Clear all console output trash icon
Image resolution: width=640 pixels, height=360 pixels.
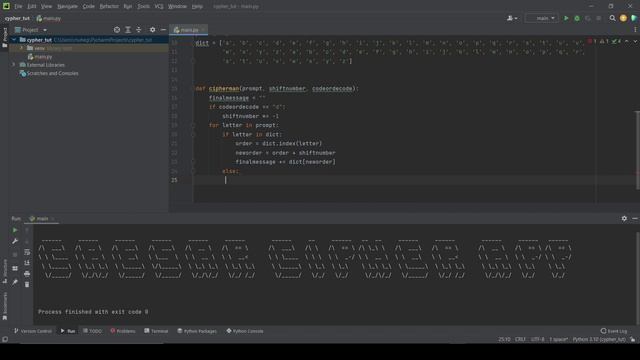[x=27, y=284]
